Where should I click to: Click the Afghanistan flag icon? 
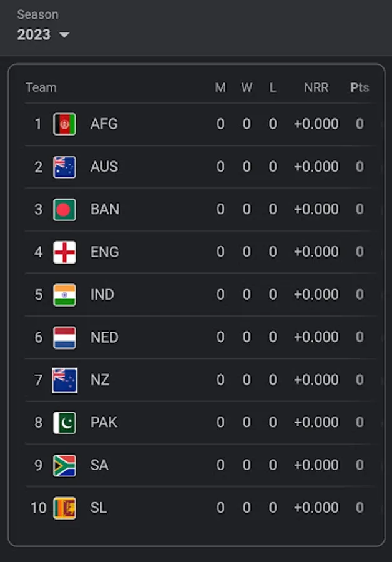point(64,124)
